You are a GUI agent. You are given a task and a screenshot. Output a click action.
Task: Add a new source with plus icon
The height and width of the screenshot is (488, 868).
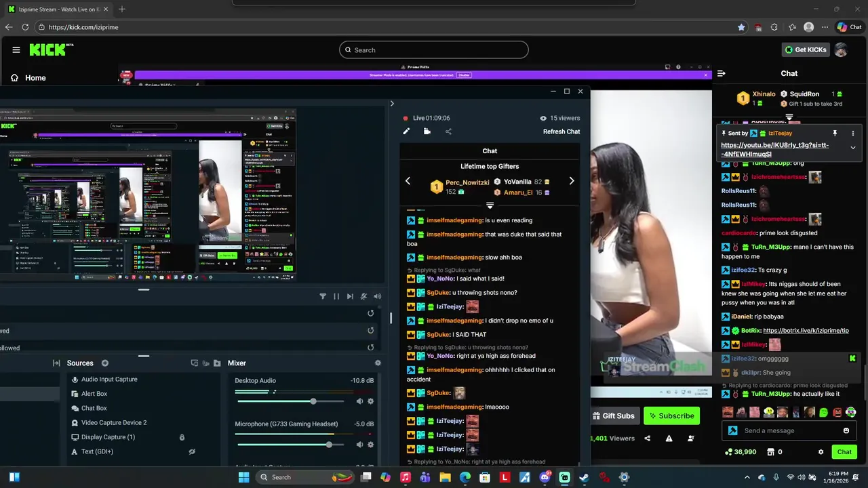[105, 363]
